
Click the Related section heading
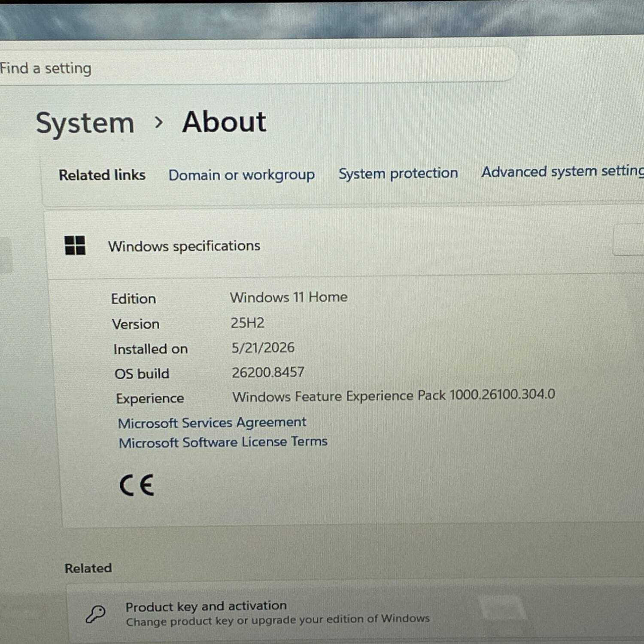(x=88, y=568)
